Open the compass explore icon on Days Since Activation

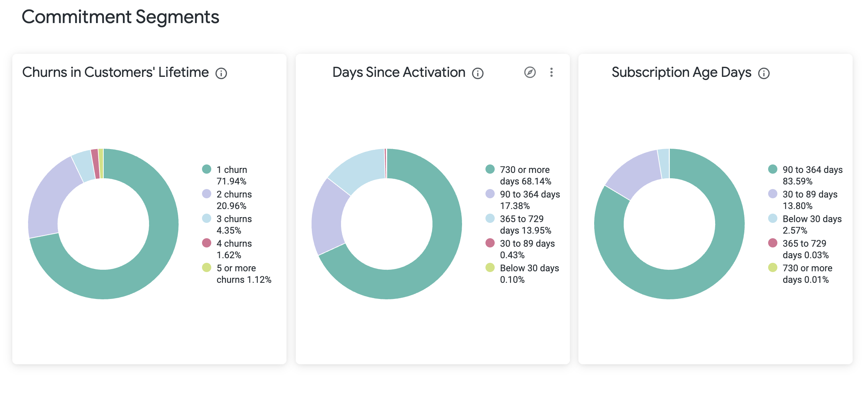(530, 72)
